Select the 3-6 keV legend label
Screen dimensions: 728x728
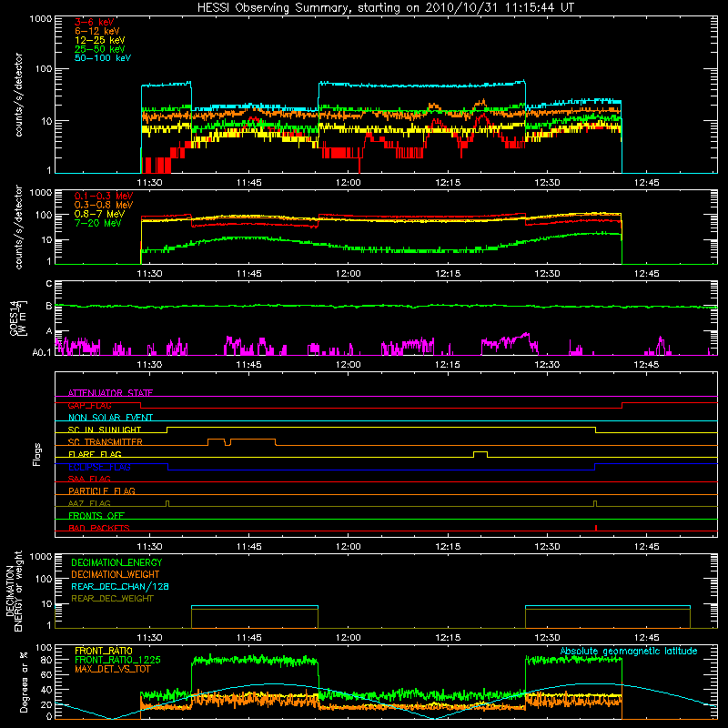point(95,22)
